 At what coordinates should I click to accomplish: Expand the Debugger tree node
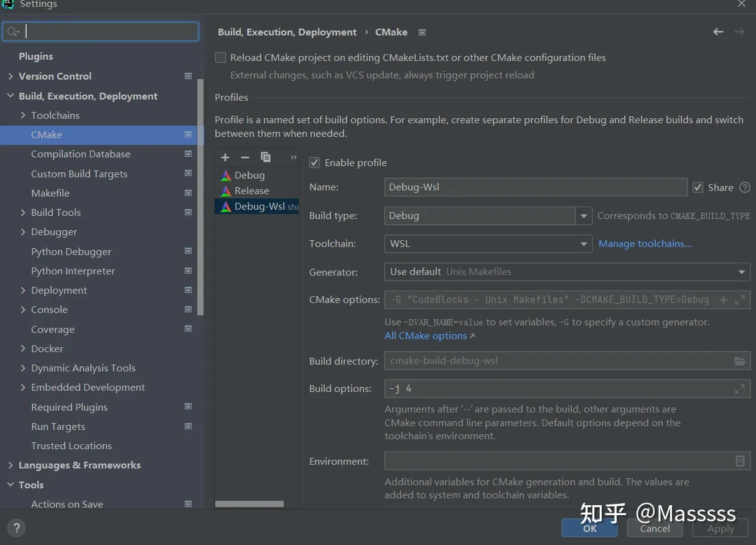pyautogui.click(x=23, y=231)
